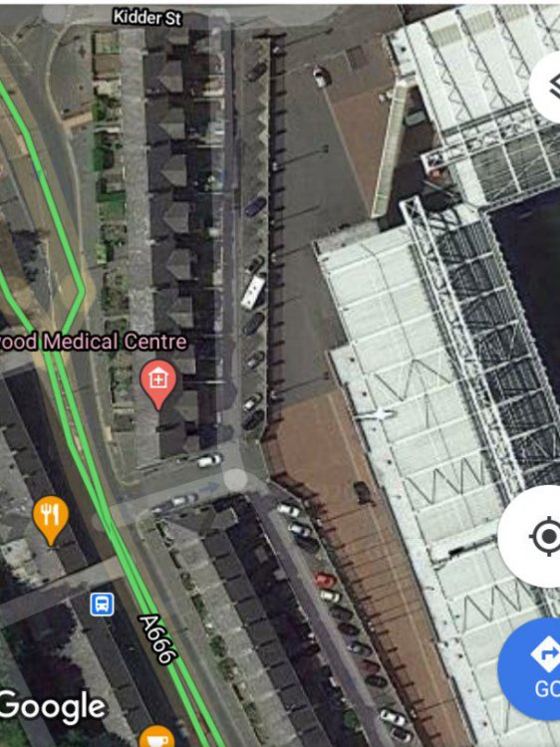
Task: Tap the blue GO directions button
Action: click(531, 668)
